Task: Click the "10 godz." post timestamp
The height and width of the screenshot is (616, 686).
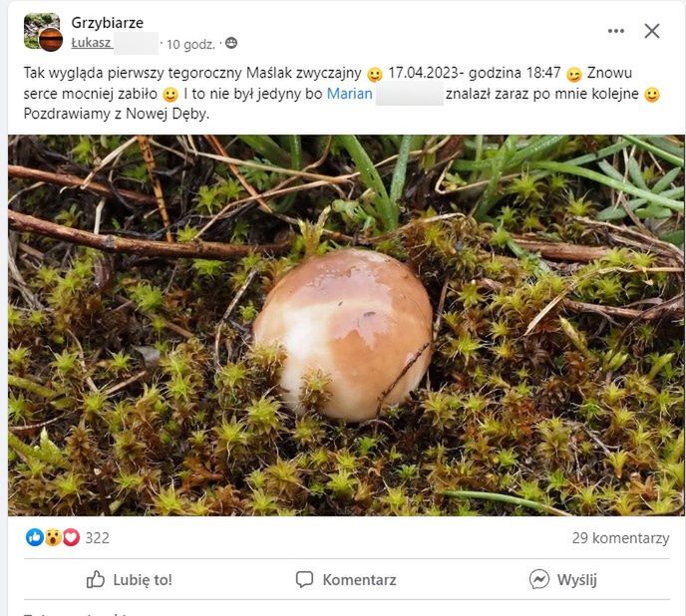Action: [x=191, y=44]
